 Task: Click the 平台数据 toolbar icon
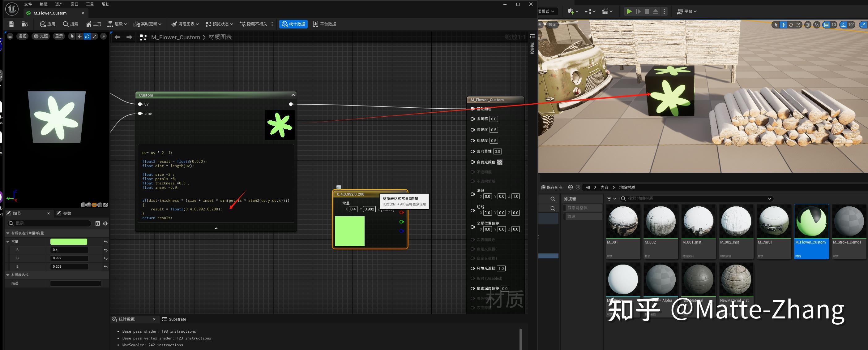324,24
